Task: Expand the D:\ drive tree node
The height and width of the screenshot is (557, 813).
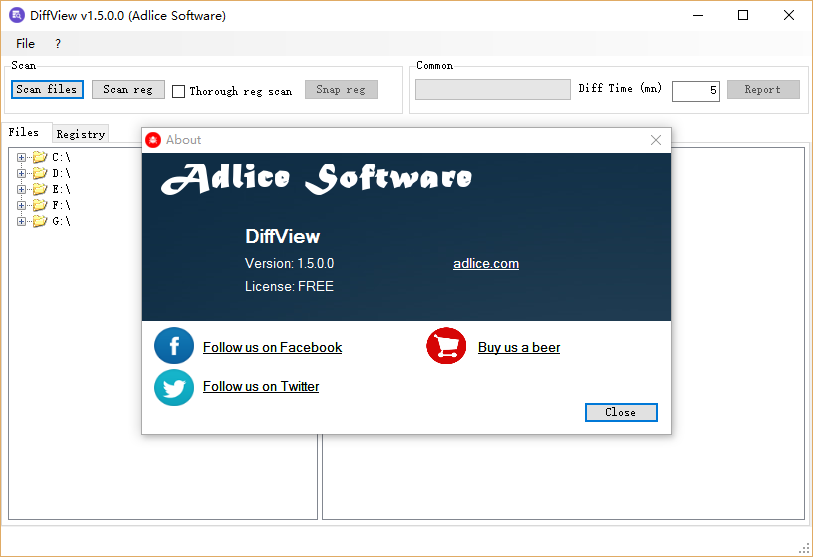Action: click(x=21, y=173)
